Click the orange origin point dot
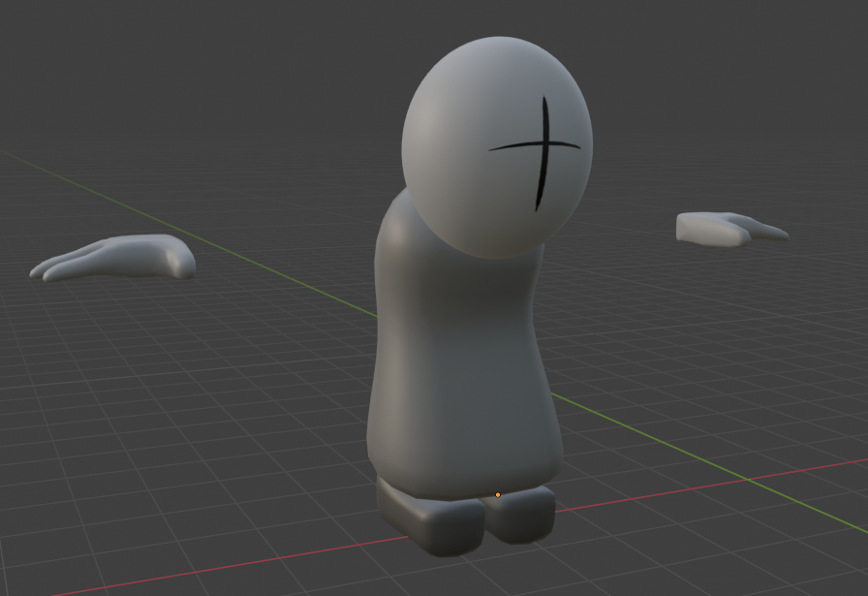This screenshot has height=596, width=868. click(497, 495)
